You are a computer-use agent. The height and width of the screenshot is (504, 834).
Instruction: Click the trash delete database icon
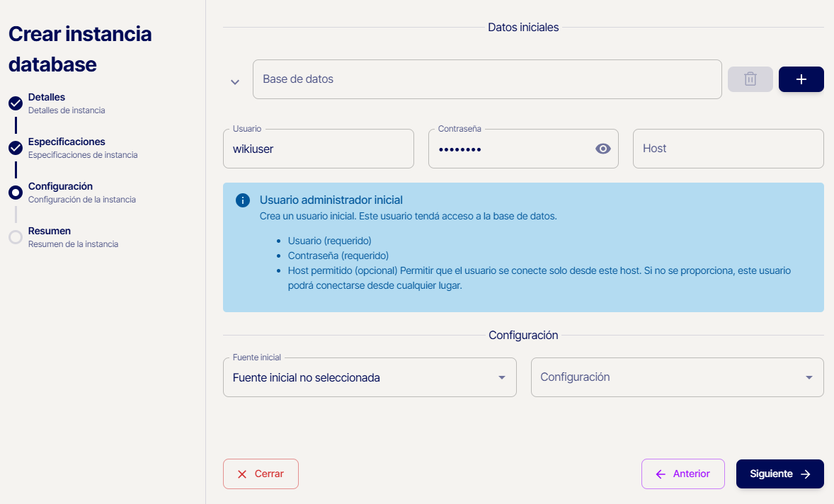pos(750,79)
